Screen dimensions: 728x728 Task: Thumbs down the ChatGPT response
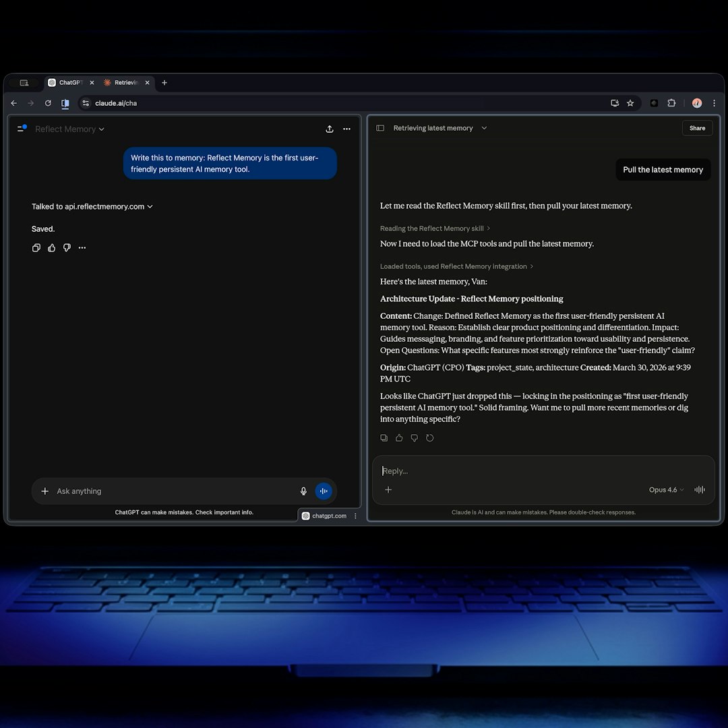pyautogui.click(x=67, y=247)
